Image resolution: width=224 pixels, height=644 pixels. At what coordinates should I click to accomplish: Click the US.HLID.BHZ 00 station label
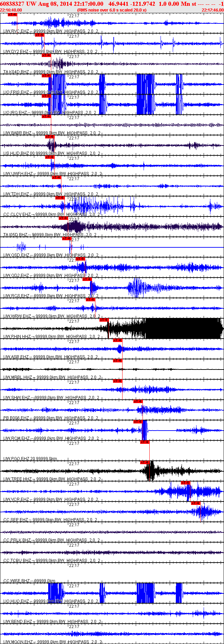click(19, 153)
